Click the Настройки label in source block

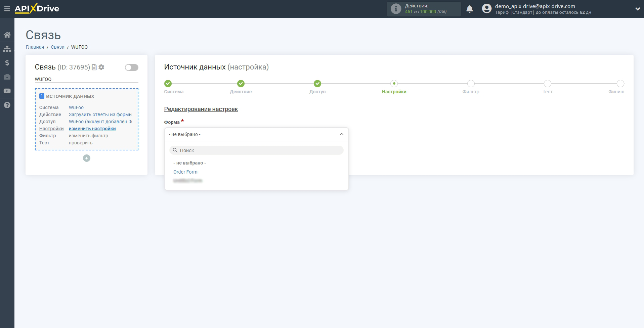pos(51,129)
